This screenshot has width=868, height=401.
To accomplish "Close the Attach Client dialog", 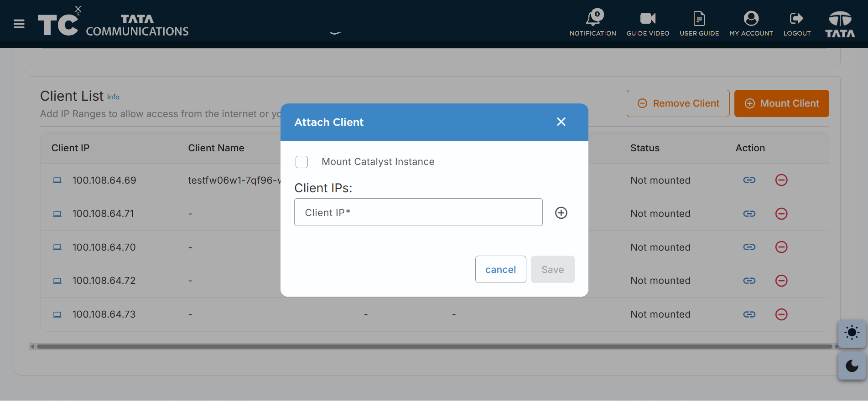I will point(561,122).
